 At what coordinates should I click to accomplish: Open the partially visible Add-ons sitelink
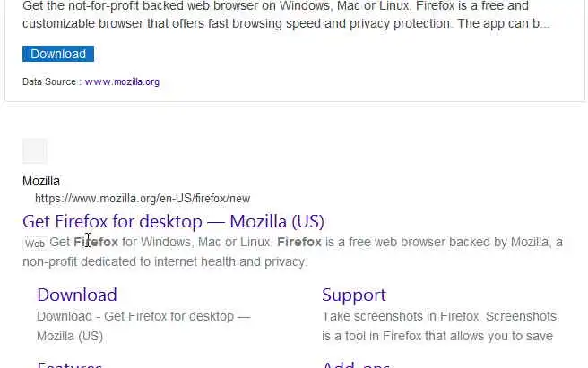pos(356,364)
